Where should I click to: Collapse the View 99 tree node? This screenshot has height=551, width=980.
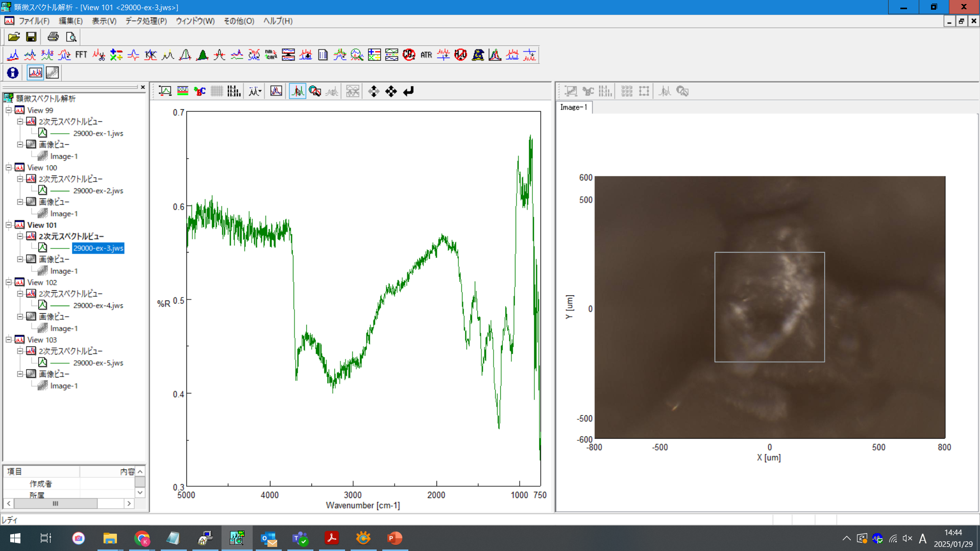click(8, 110)
